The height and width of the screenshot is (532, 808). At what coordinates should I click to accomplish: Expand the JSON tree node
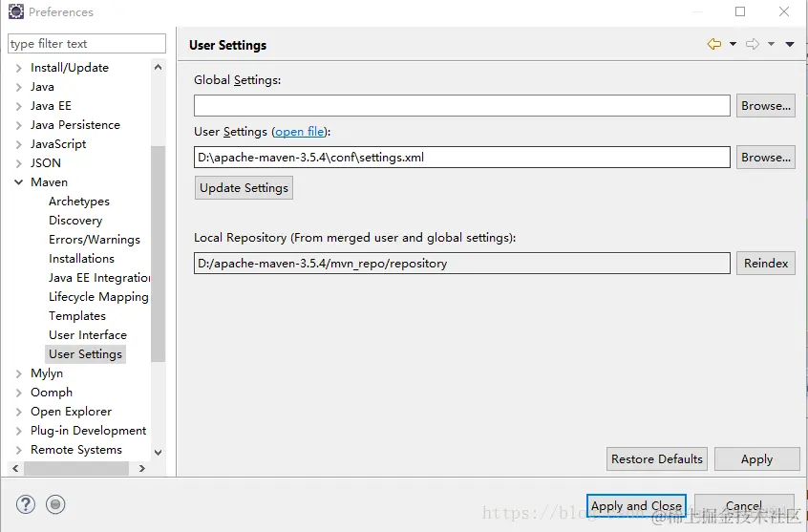[x=18, y=163]
